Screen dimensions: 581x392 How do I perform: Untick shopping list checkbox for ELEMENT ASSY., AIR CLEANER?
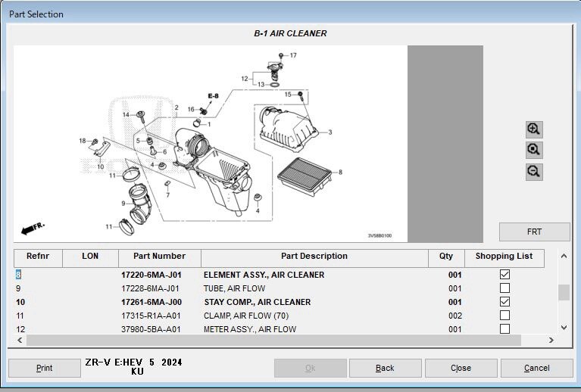504,274
